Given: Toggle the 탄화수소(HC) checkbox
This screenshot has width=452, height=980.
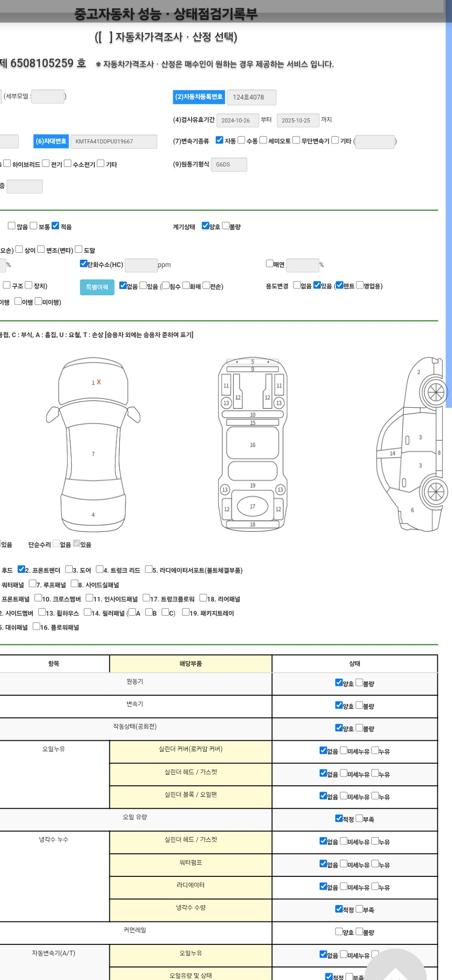Looking at the screenshot, I should coord(83,264).
